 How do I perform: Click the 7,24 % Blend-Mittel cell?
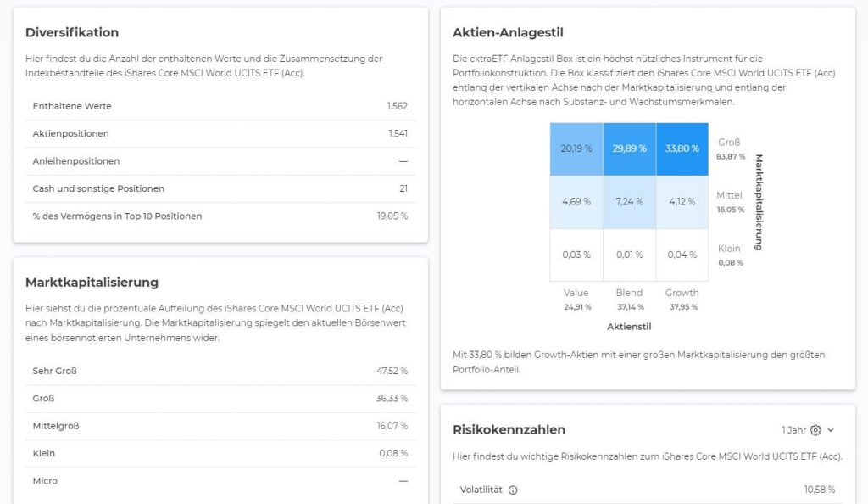pos(630,202)
